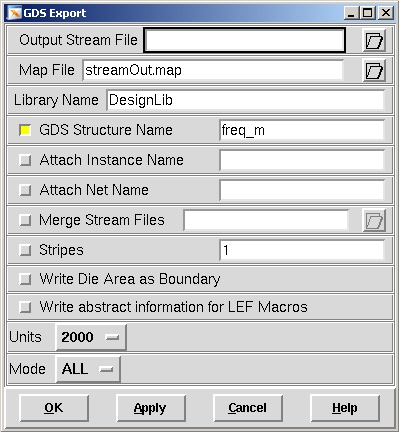The width and height of the screenshot is (399, 432).
Task: Enable the Attach Instance Name checkbox
Action: [25, 160]
